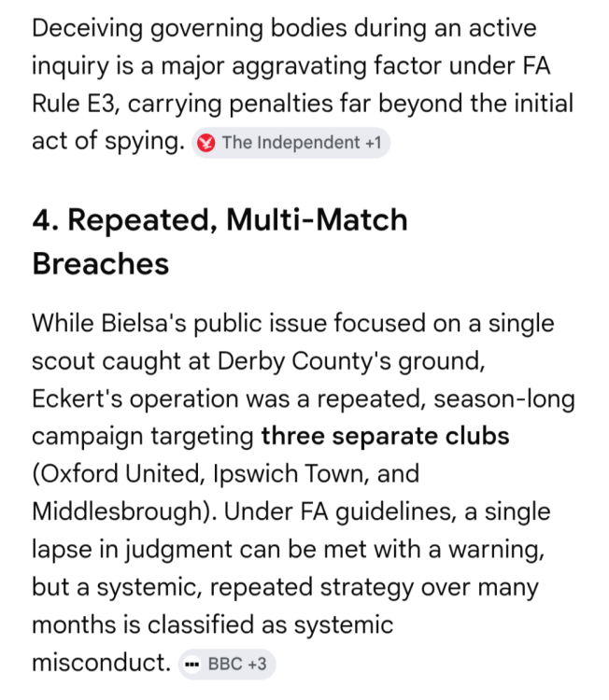609x700 pixels.
Task: Click the BBC source dots icon
Action: (x=192, y=665)
